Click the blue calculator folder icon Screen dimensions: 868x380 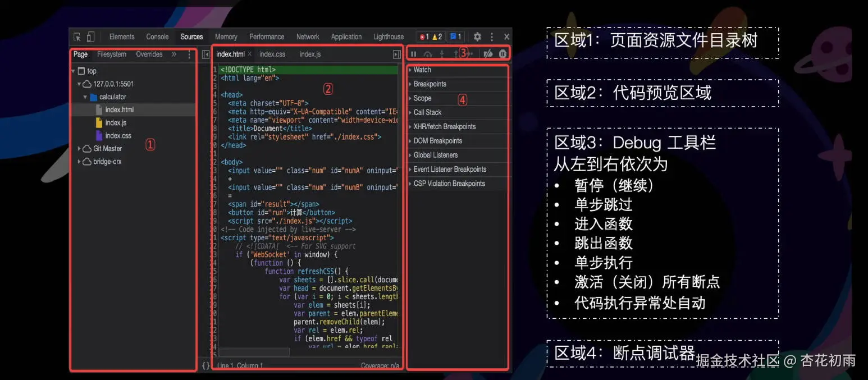[x=94, y=97]
